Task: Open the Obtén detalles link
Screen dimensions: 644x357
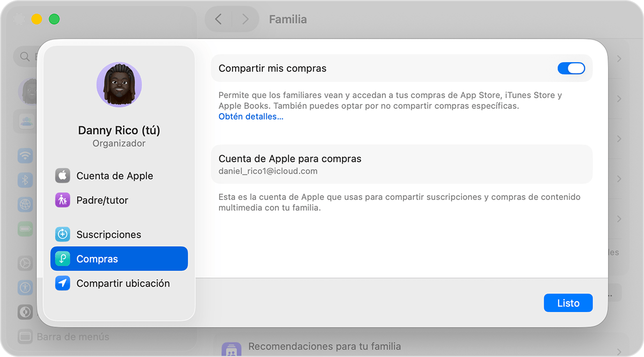Action: point(251,116)
